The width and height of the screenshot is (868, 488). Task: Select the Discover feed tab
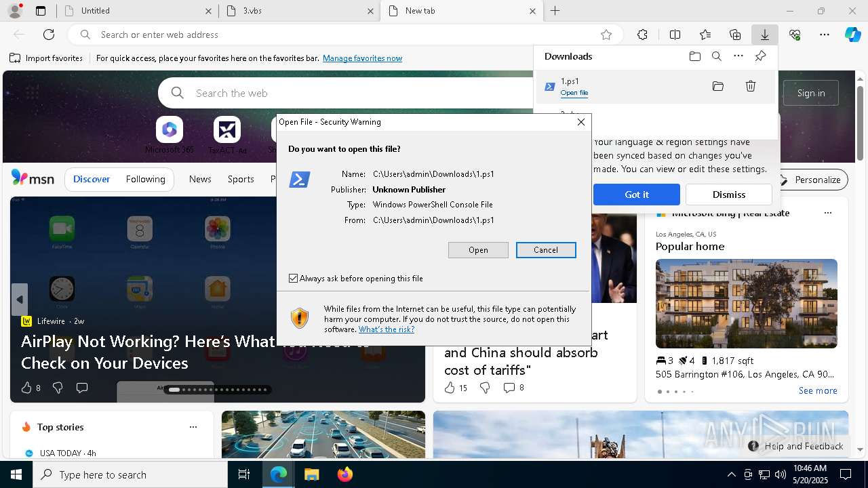92,179
